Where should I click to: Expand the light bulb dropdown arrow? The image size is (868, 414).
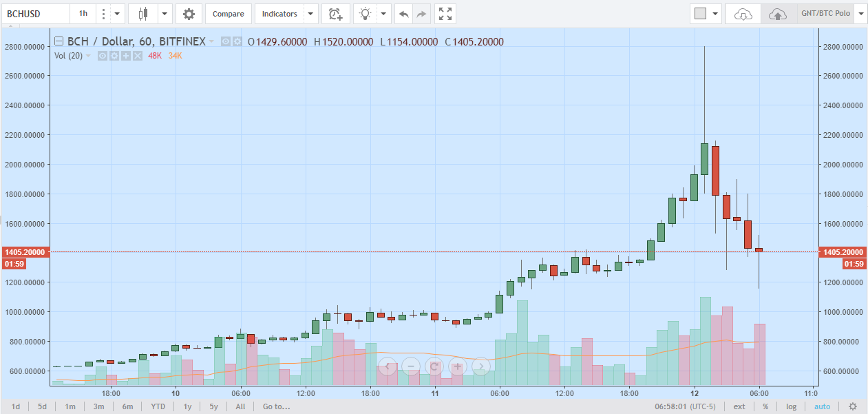pos(384,14)
